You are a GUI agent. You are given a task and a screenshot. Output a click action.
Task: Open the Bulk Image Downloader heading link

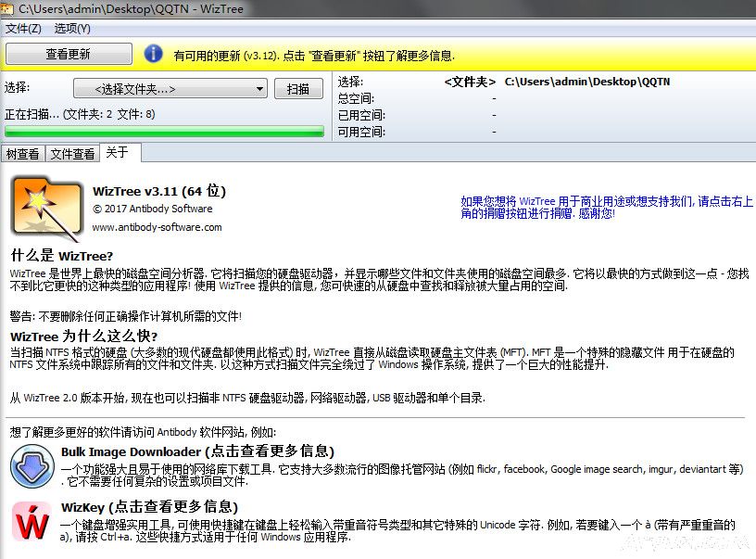point(196,451)
